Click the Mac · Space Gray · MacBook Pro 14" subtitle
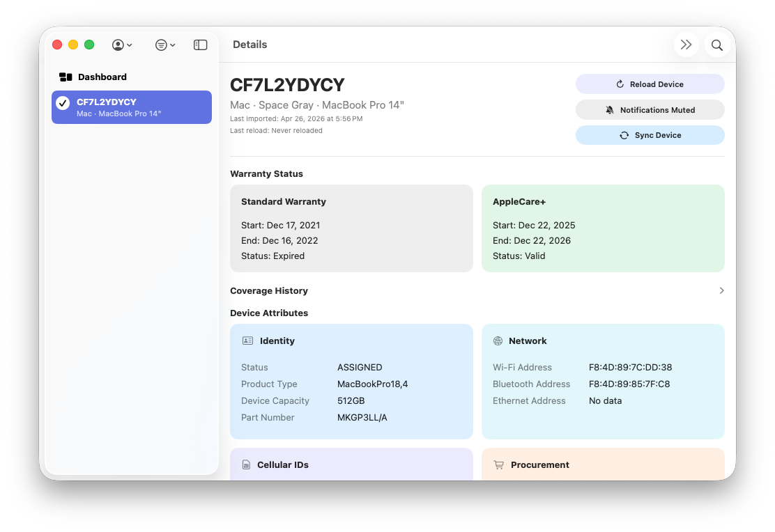This screenshot has height=532, width=775. 317,105
